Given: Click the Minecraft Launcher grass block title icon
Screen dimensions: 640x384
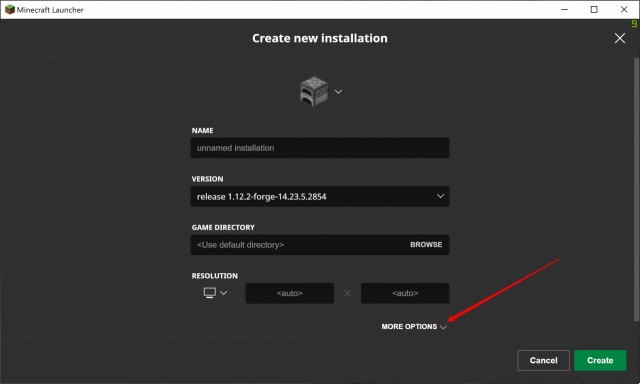Looking at the screenshot, I should (x=10, y=9).
